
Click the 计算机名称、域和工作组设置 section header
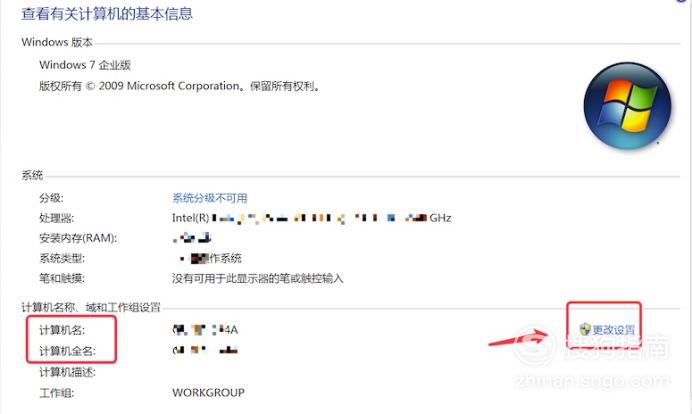pos(90,307)
